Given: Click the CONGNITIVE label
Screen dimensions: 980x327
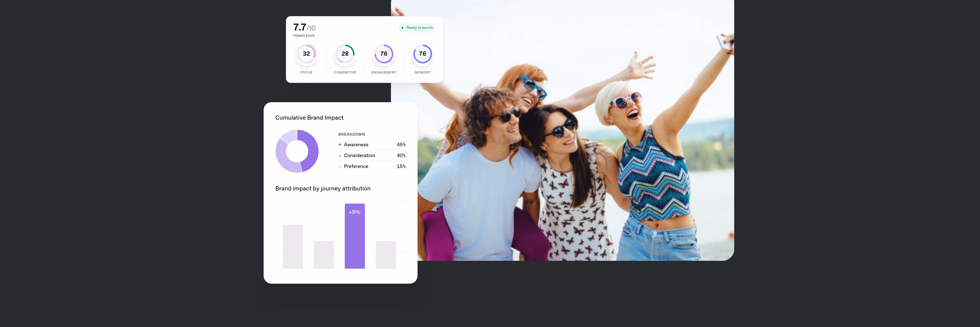Looking at the screenshot, I should click(x=345, y=72).
